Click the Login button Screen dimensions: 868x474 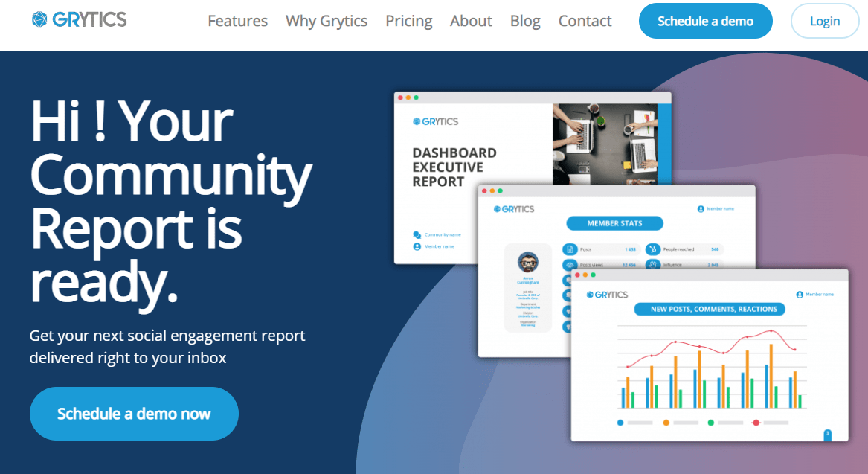coord(824,21)
